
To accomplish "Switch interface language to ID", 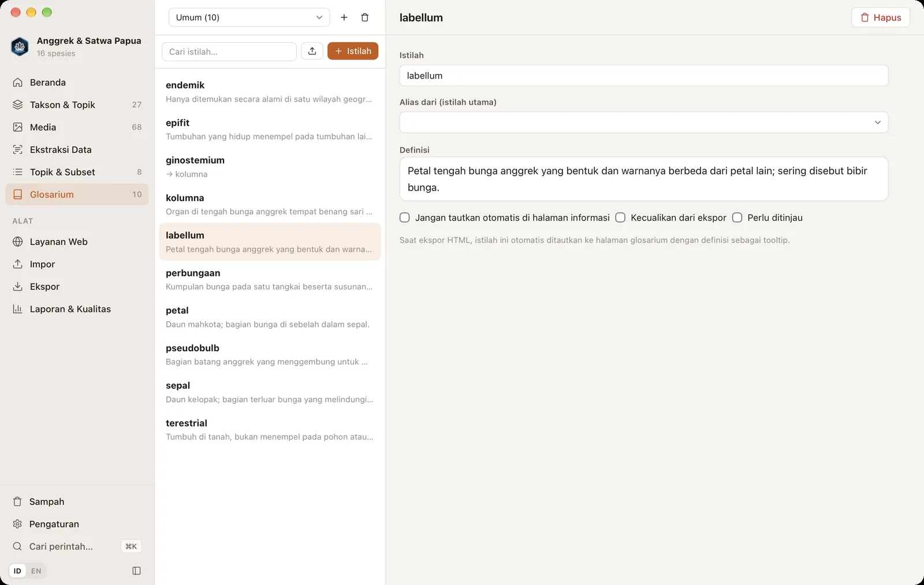I will pyautogui.click(x=17, y=571).
